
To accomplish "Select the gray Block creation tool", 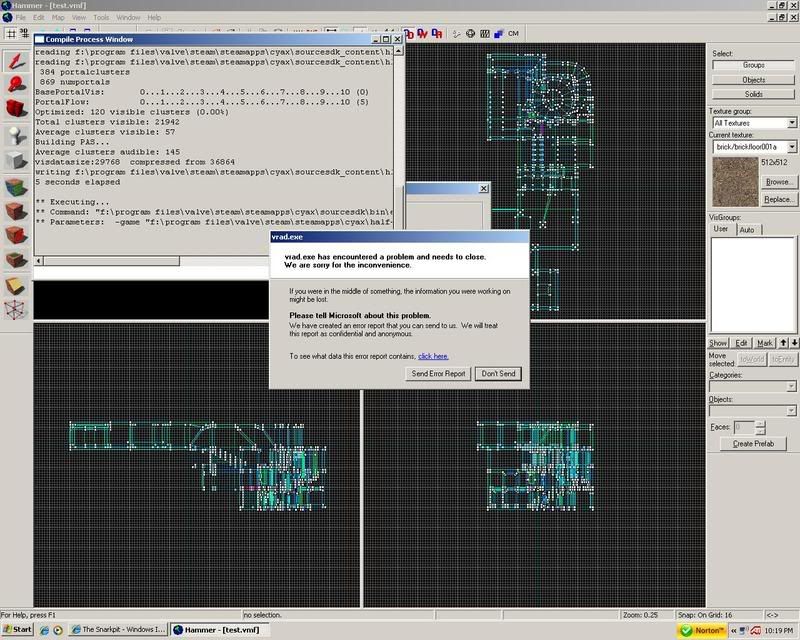I will [16, 160].
